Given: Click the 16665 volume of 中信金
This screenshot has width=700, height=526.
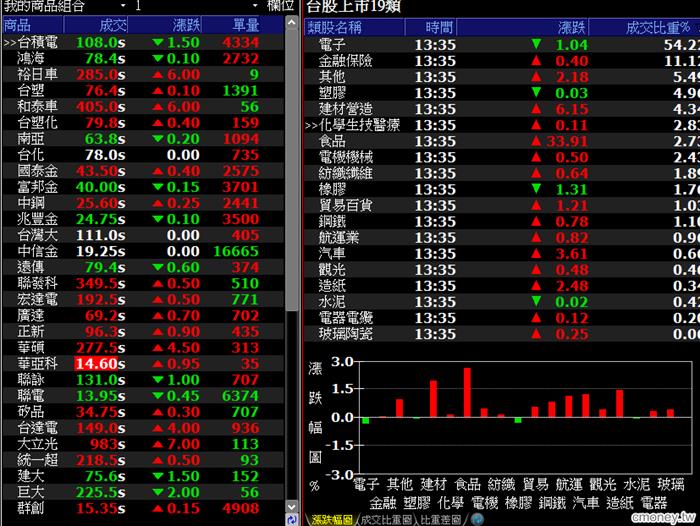Looking at the screenshot, I should click(x=236, y=251).
